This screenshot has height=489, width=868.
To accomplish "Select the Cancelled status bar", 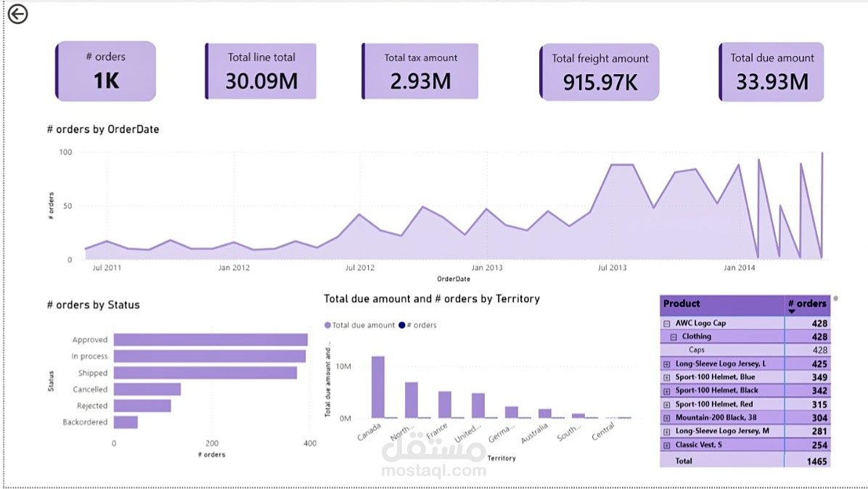I will 147,390.
